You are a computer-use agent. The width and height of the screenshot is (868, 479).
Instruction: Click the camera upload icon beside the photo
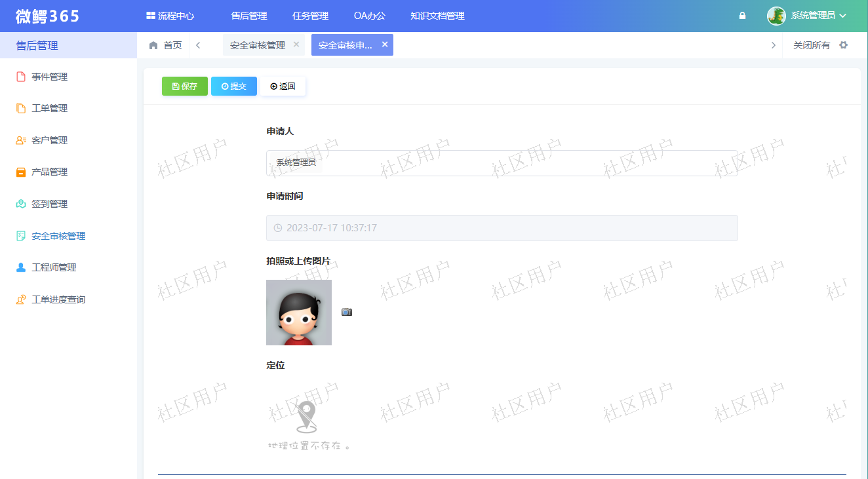347,312
